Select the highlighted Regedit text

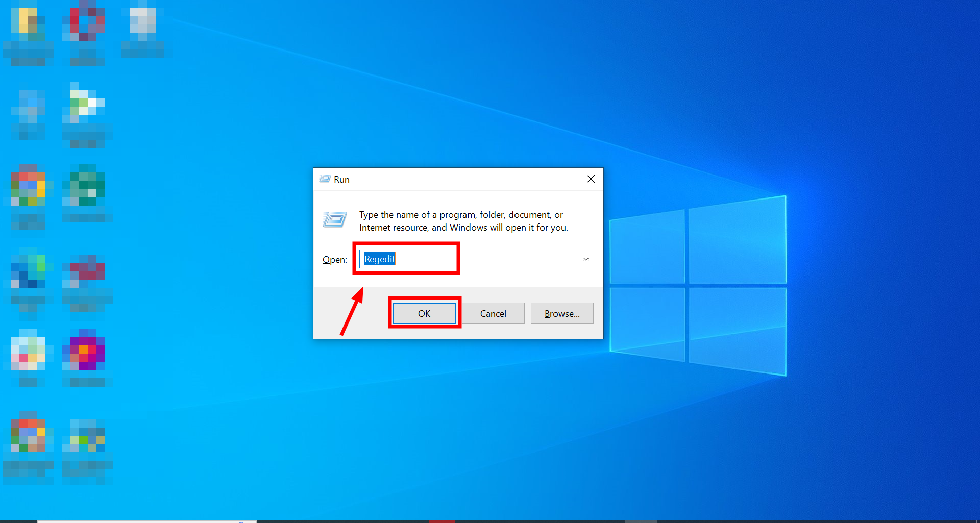(x=380, y=259)
